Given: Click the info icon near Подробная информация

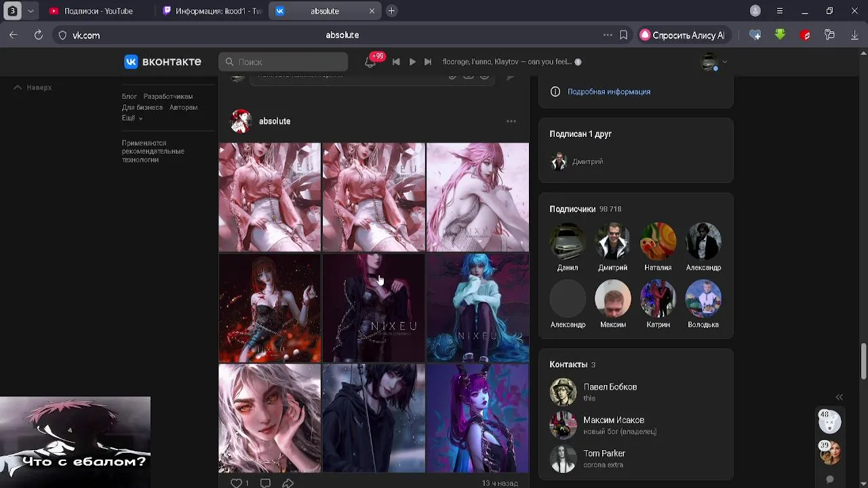Looking at the screenshot, I should click(555, 91).
